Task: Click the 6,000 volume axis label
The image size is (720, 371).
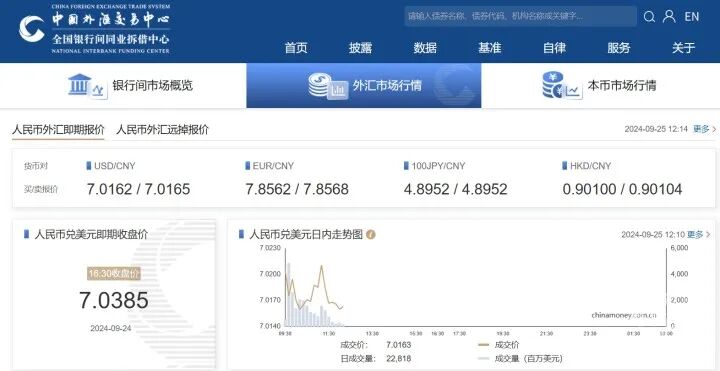Action: point(679,248)
